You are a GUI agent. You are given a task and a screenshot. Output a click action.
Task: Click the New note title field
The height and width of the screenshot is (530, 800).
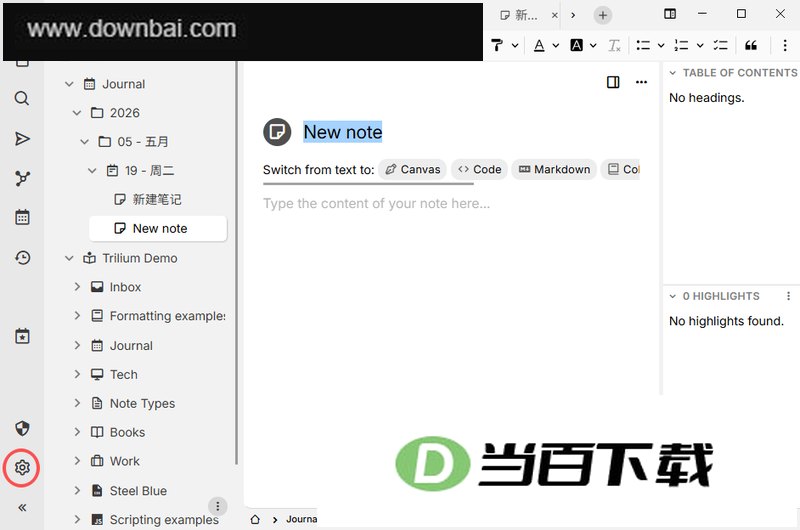point(343,132)
